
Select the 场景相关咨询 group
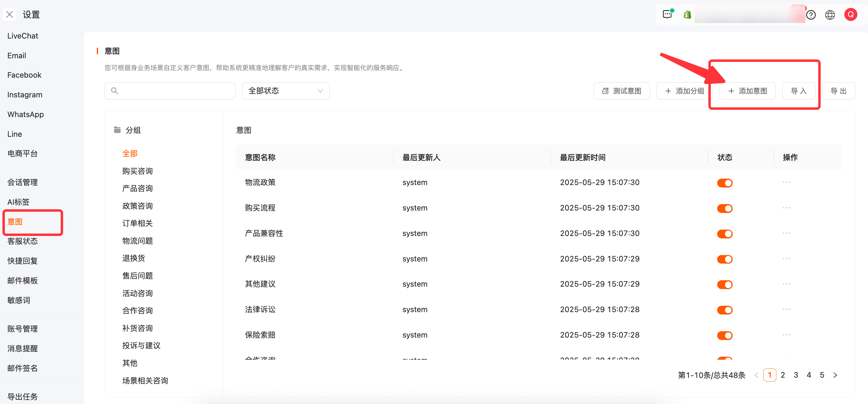(145, 381)
